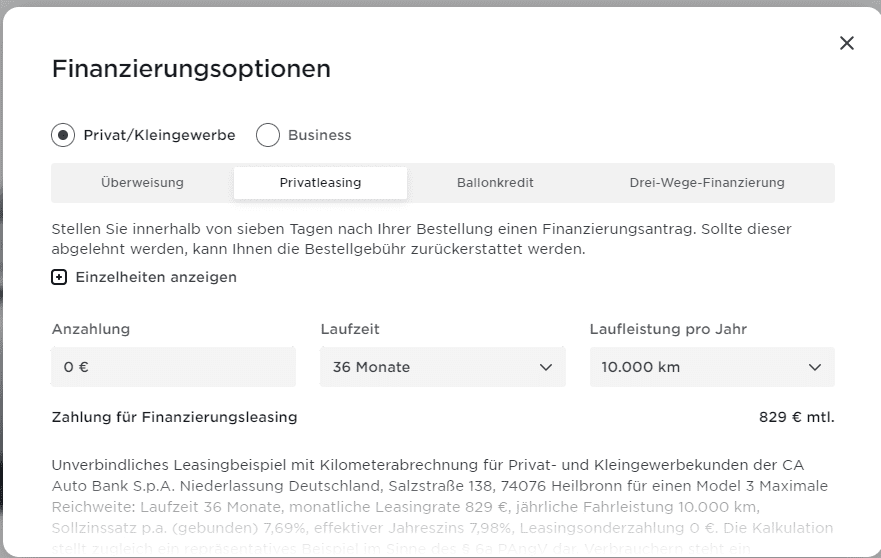This screenshot has width=881, height=558.
Task: Click the Anzahlung input showing 0 €
Action: (173, 367)
